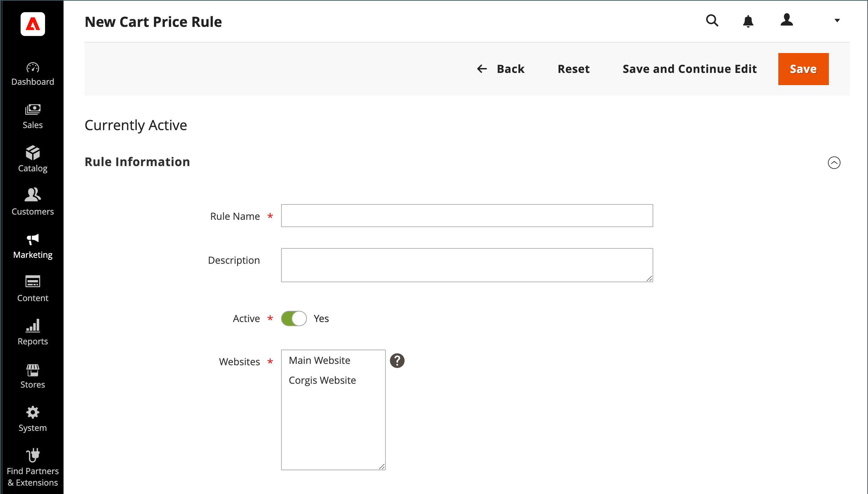Open the Dashboard sidebar icon
This screenshot has width=868, height=494.
[x=32, y=68]
